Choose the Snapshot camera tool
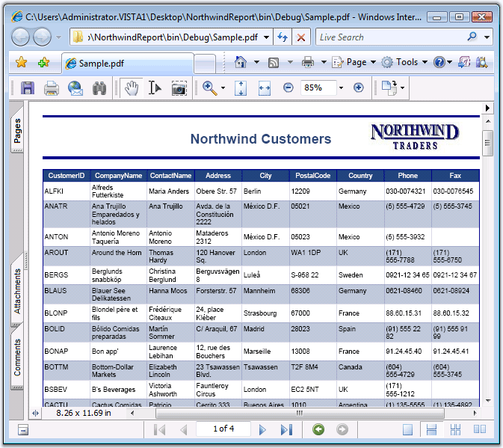This screenshot has width=503, height=448. [179, 88]
